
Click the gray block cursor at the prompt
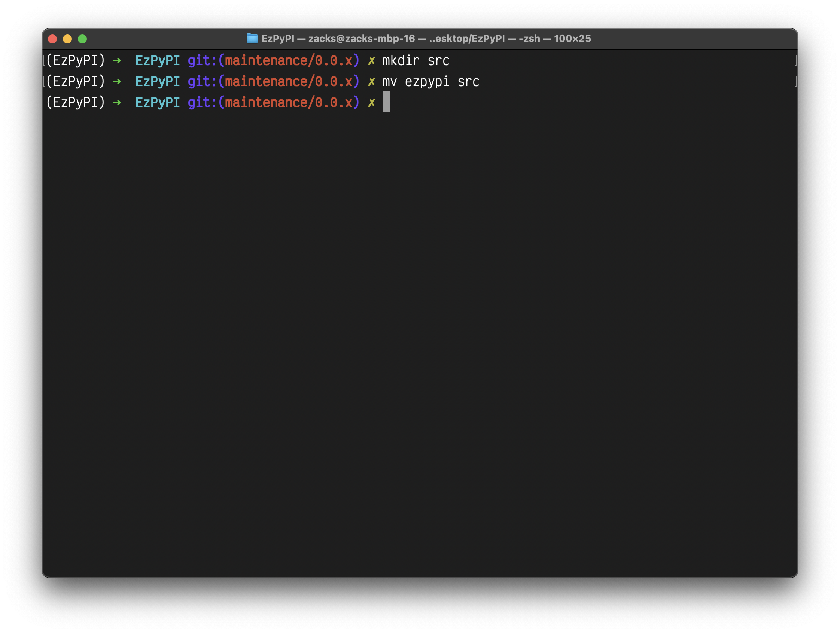pyautogui.click(x=386, y=102)
